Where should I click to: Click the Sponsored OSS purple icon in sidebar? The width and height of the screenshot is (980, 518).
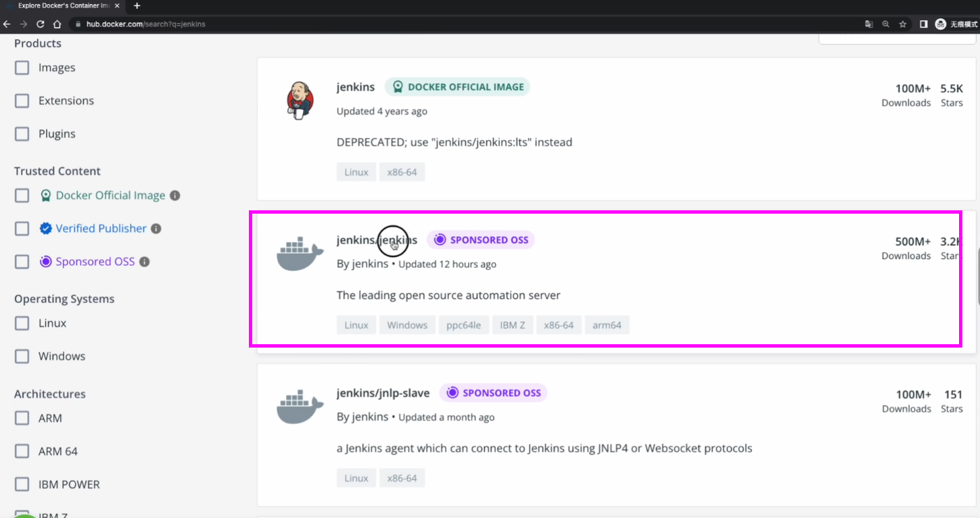(x=46, y=262)
